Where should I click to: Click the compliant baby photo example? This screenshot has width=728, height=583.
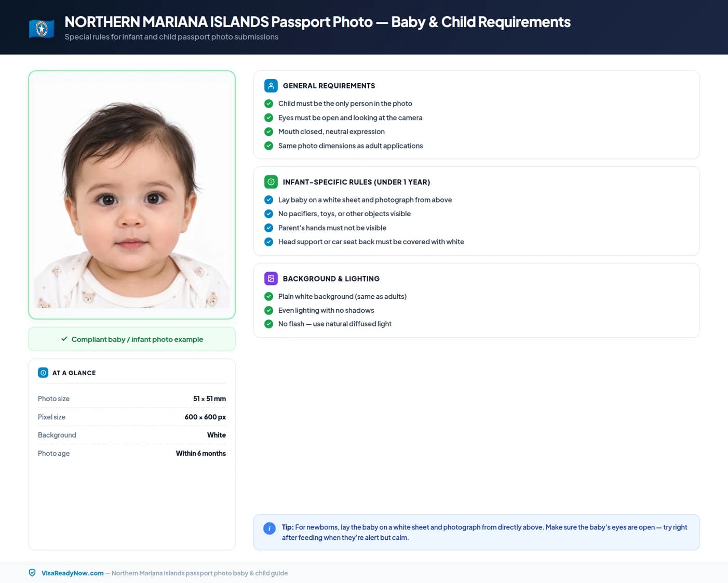[132, 194]
